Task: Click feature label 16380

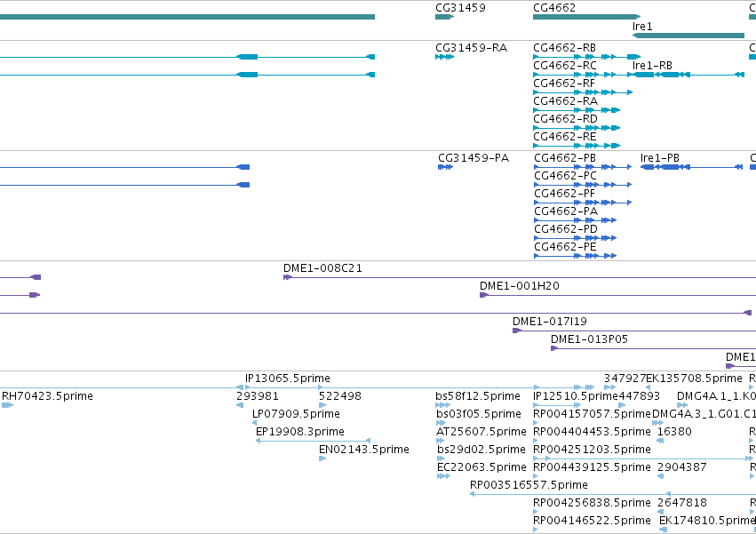Action: click(674, 432)
